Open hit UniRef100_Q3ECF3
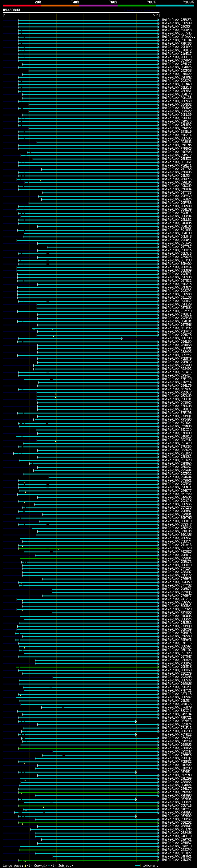This screenshot has width=197, height=868. [176, 20]
